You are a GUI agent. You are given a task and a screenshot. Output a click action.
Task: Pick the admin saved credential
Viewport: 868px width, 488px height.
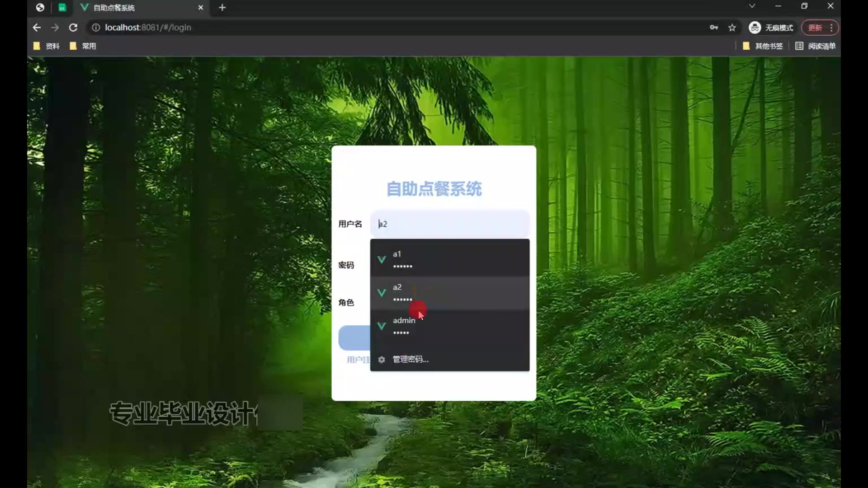coord(449,326)
